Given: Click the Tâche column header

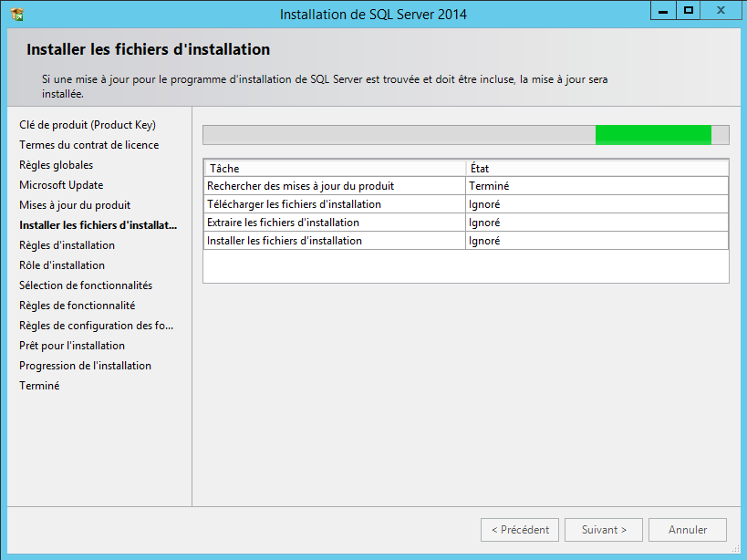Looking at the screenshot, I should coord(336,169).
